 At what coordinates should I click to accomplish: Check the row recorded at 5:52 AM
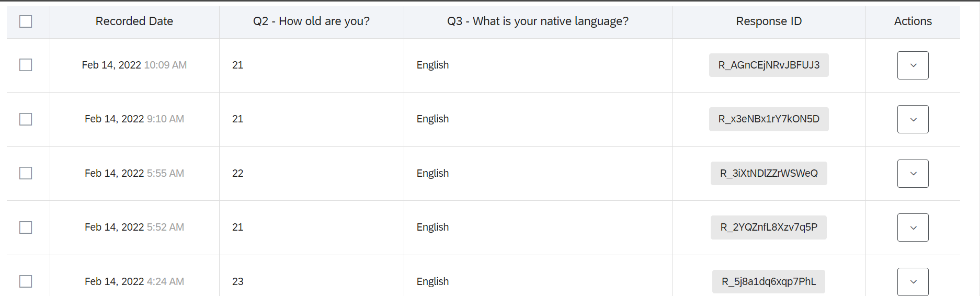(26, 227)
